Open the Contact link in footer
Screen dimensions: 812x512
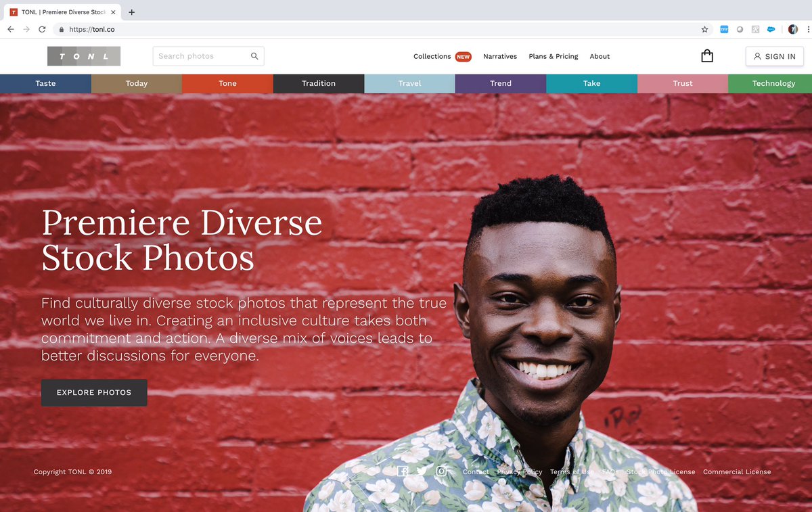tap(476, 471)
